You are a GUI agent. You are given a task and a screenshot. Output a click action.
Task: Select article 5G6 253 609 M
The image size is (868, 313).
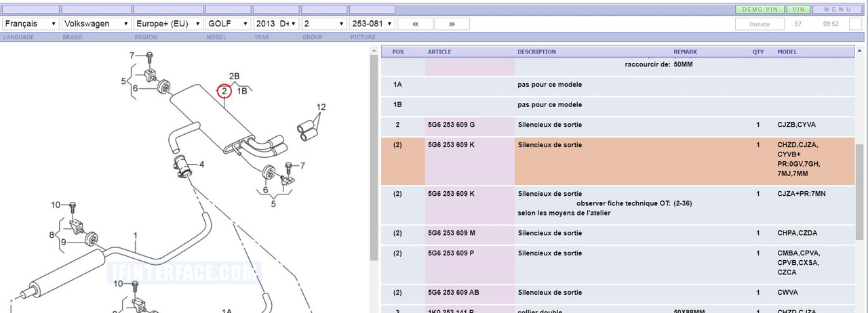[x=452, y=233]
